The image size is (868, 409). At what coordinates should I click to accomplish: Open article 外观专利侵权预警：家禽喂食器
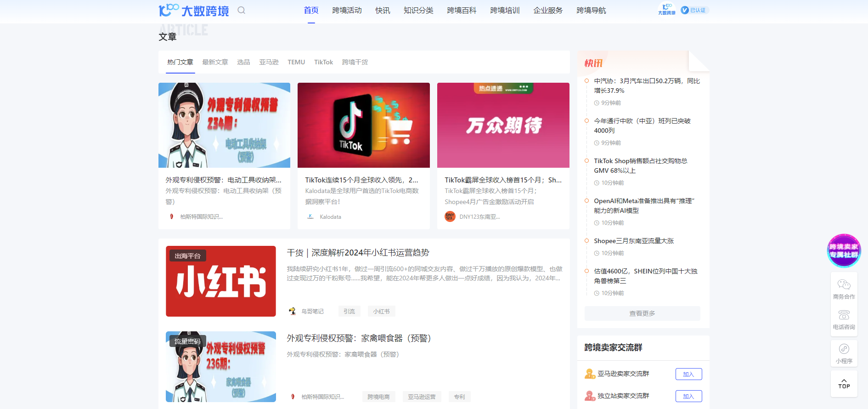359,338
